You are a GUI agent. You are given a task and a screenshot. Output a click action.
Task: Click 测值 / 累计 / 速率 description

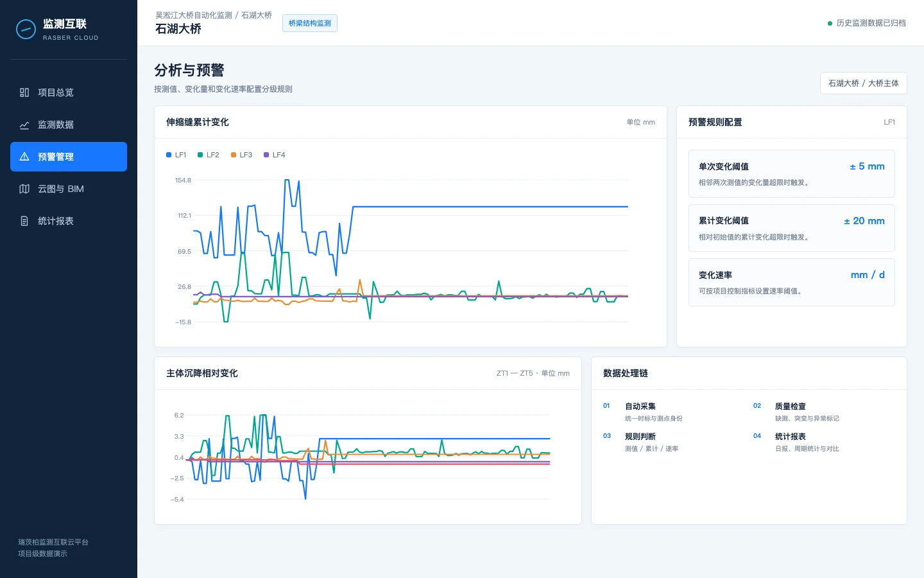[x=651, y=449]
